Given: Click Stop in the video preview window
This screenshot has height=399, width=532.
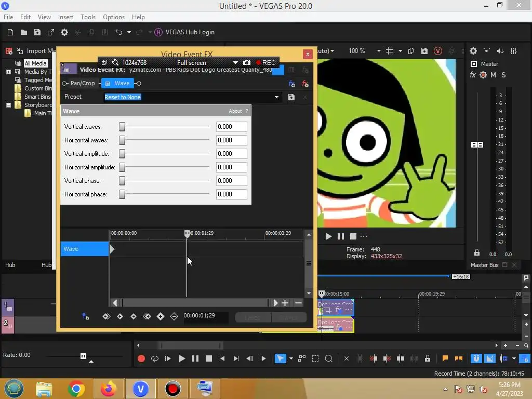Looking at the screenshot, I should [x=353, y=236].
